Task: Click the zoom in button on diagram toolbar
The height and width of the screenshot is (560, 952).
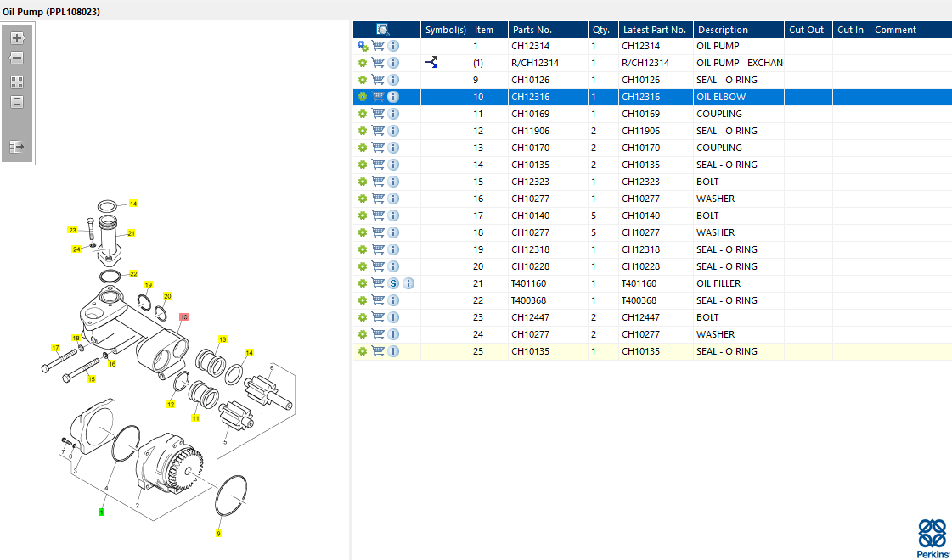Action: click(x=17, y=38)
